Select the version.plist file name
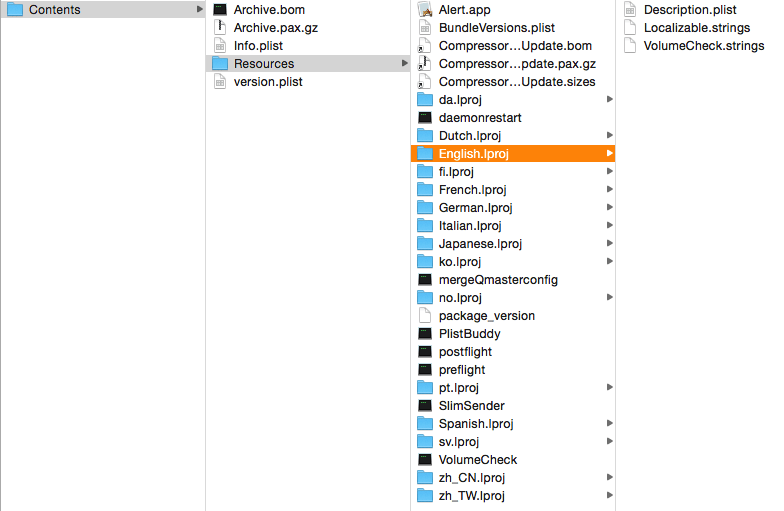This screenshot has height=511, width=784. coord(268,82)
